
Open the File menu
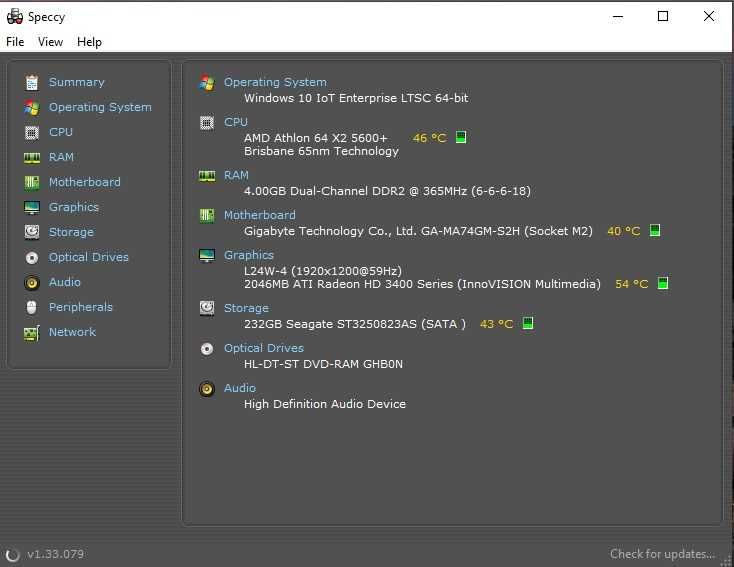click(x=15, y=42)
